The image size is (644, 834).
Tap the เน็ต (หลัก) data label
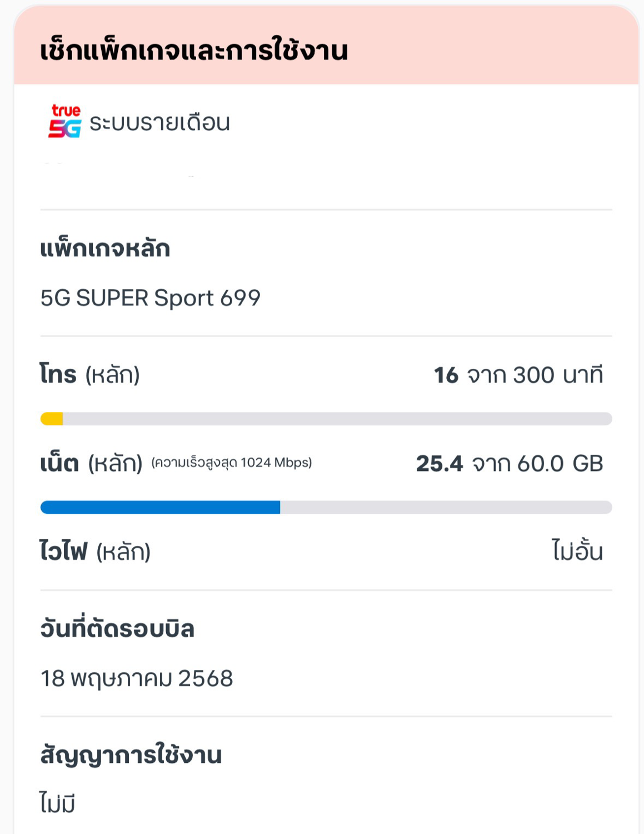pos(92,463)
